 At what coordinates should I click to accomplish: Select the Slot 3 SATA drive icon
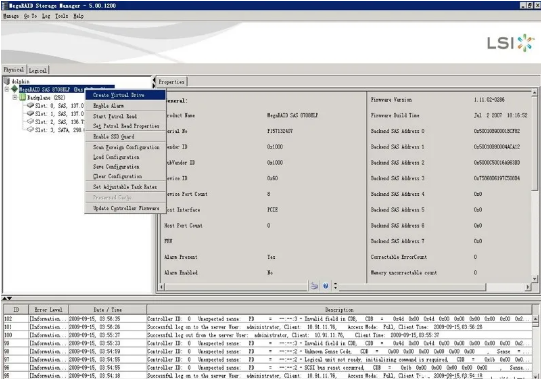click(30, 129)
